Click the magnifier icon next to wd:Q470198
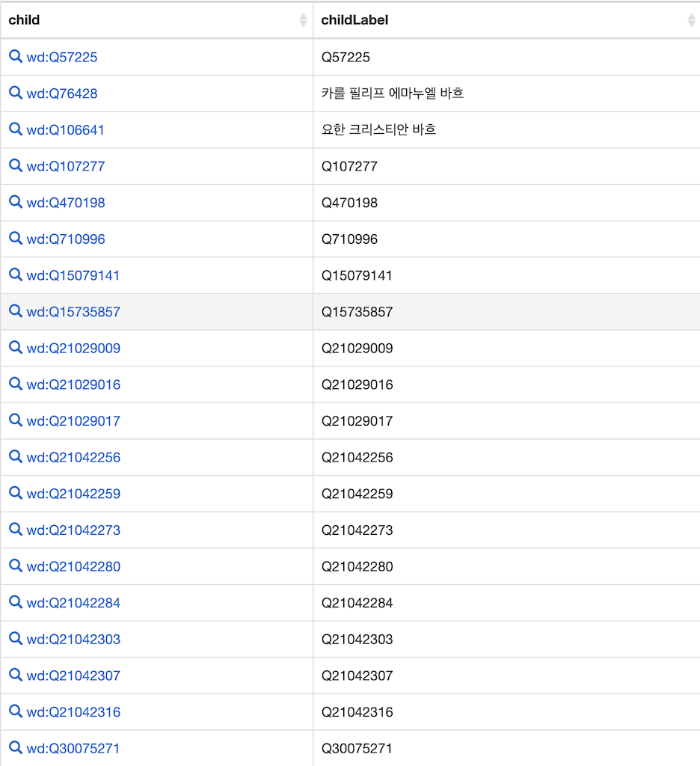Image resolution: width=700 pixels, height=766 pixels. 16,202
